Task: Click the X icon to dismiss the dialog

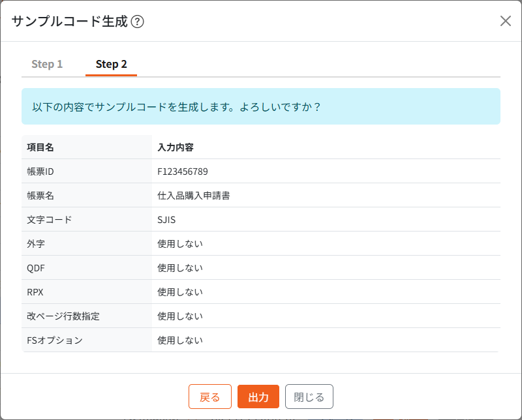Action: pyautogui.click(x=506, y=21)
